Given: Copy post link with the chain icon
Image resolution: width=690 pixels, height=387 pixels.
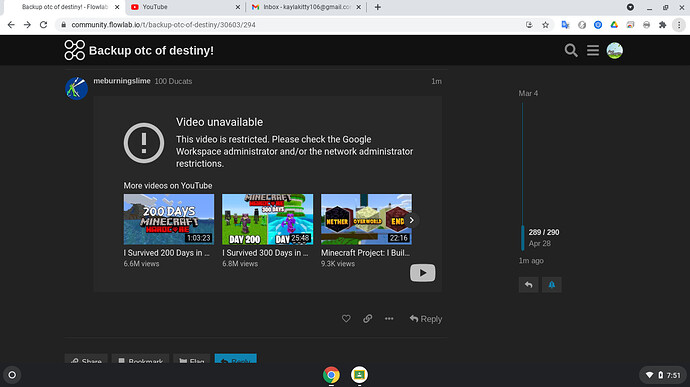Looking at the screenshot, I should tap(367, 318).
